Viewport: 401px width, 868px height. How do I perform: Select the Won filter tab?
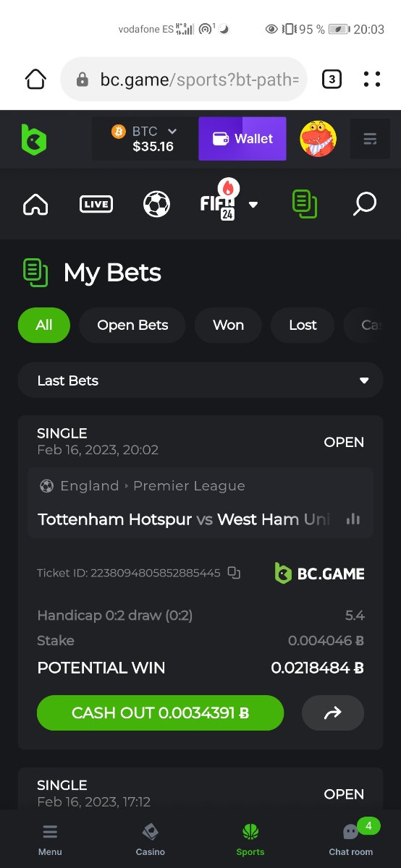pyautogui.click(x=228, y=325)
